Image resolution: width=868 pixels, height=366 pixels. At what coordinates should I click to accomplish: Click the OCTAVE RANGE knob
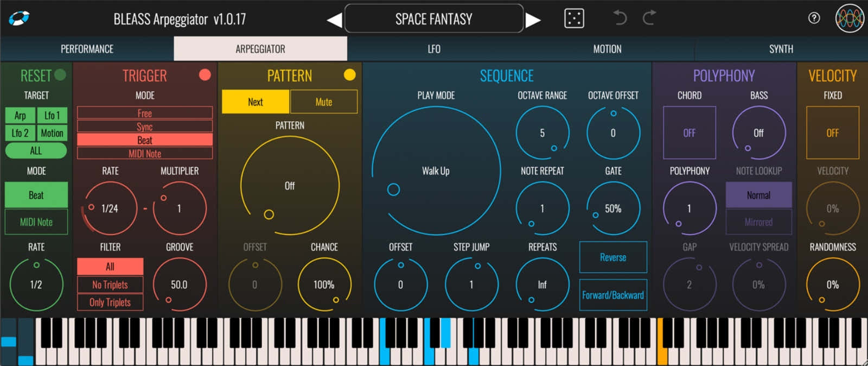point(542,133)
